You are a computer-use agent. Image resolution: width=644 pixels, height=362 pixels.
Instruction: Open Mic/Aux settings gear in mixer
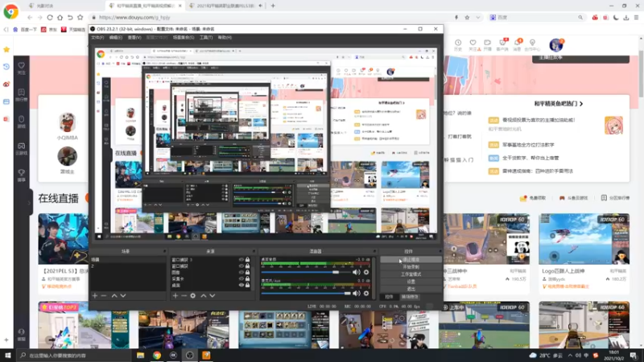pos(366,293)
